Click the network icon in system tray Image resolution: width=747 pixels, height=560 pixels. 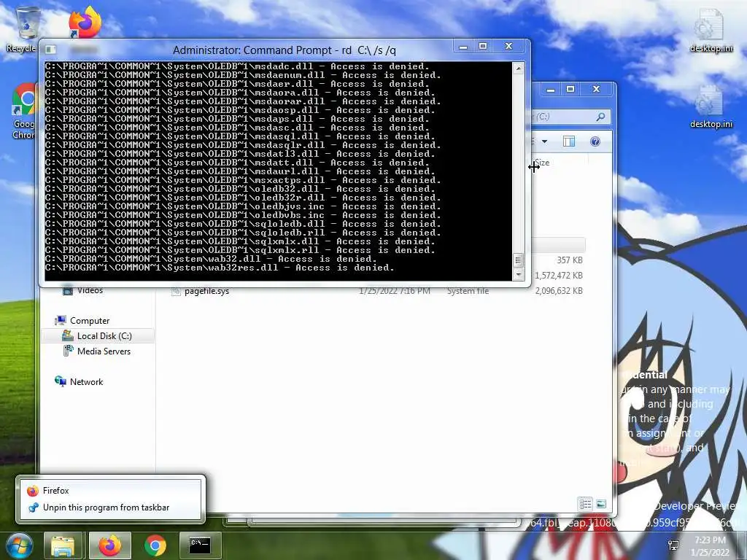point(673,545)
